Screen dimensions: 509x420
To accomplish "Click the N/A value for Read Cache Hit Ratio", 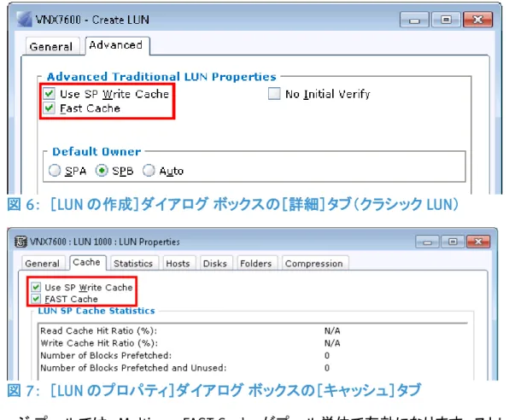I will click(x=332, y=330).
